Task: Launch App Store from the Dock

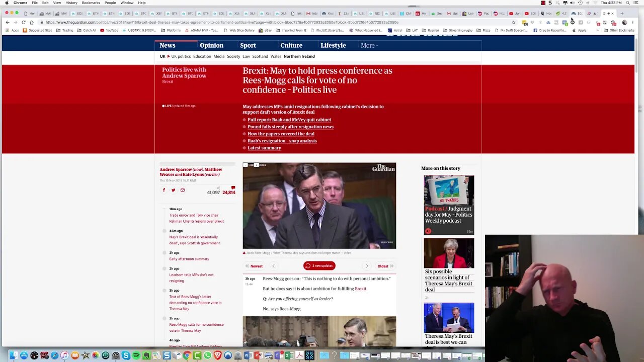Action: [x=24, y=355]
